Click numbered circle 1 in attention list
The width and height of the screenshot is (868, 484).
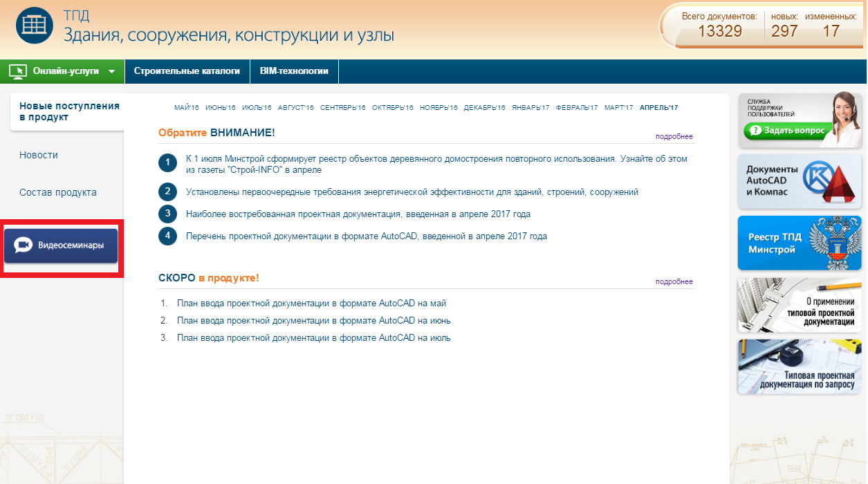point(167,164)
